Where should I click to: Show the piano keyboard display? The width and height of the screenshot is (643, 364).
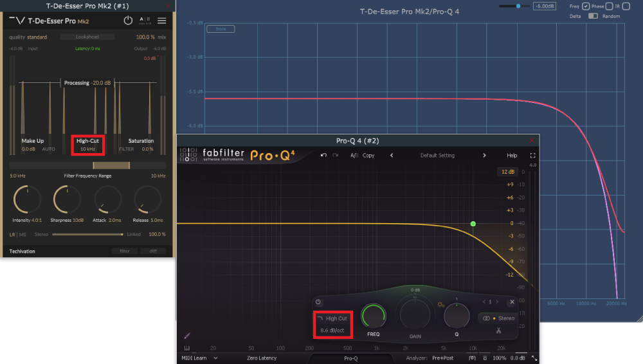187,348
